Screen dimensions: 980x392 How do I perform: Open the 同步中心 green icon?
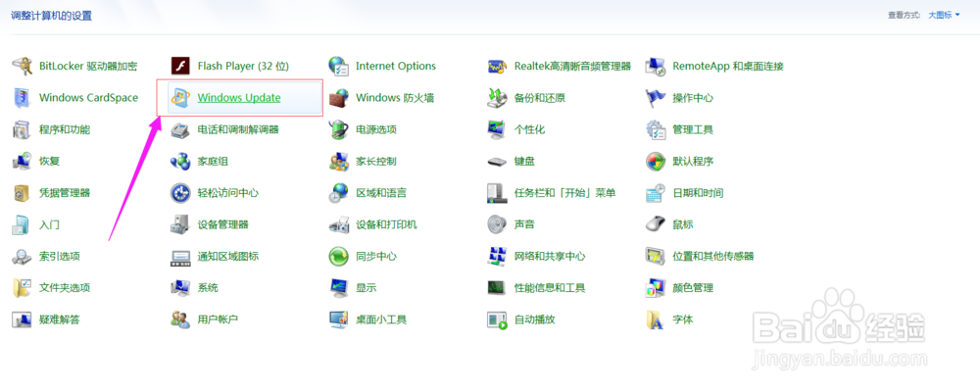tap(339, 257)
